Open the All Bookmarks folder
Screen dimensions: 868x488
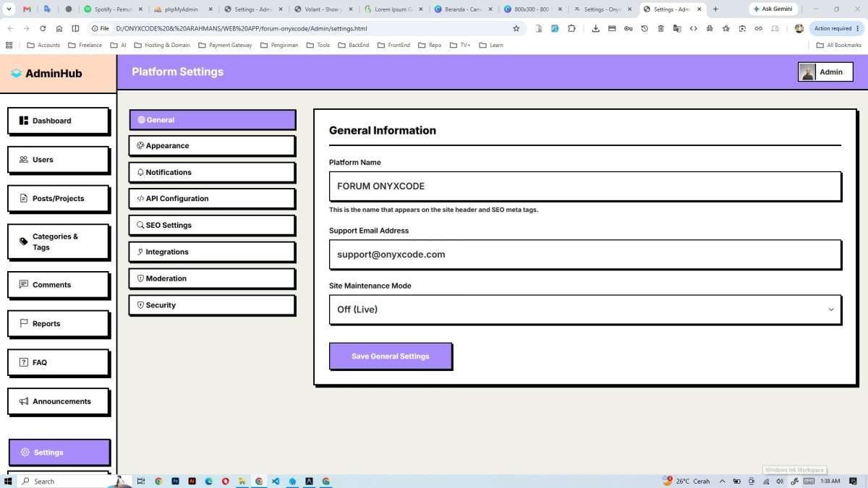[x=839, y=45]
